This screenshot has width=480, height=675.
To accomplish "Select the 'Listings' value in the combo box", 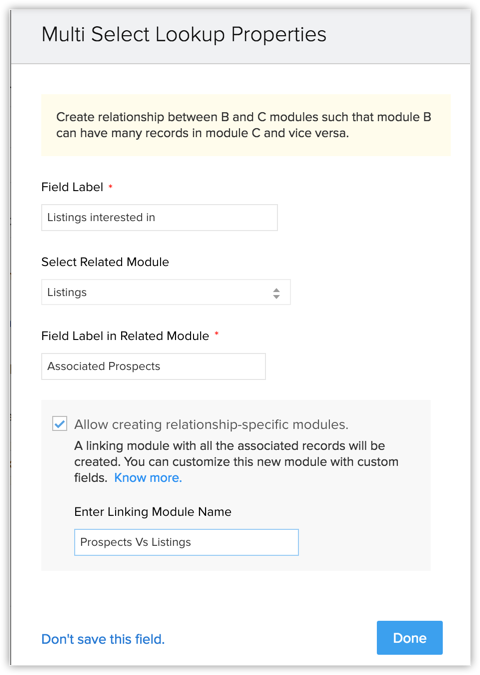I will [x=67, y=292].
